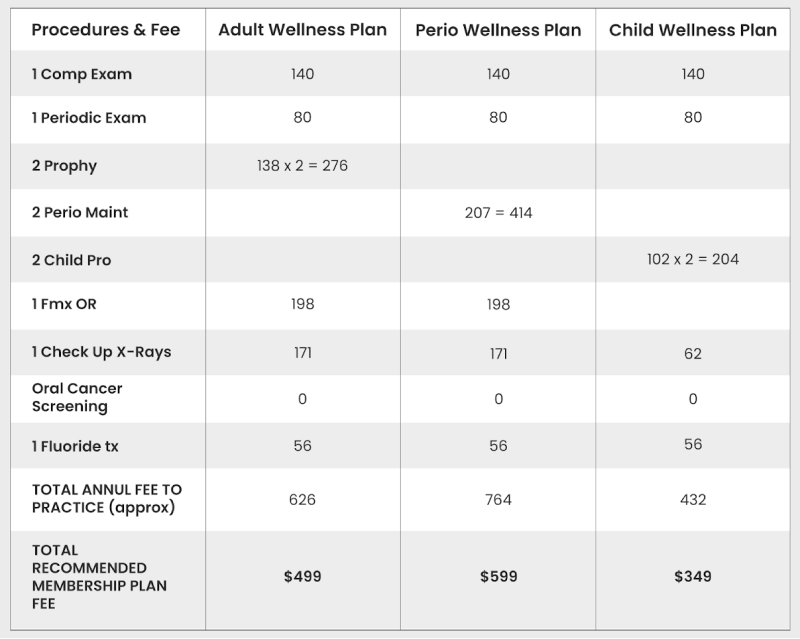Select the 102 x 2 = 204 cell

[x=693, y=259]
